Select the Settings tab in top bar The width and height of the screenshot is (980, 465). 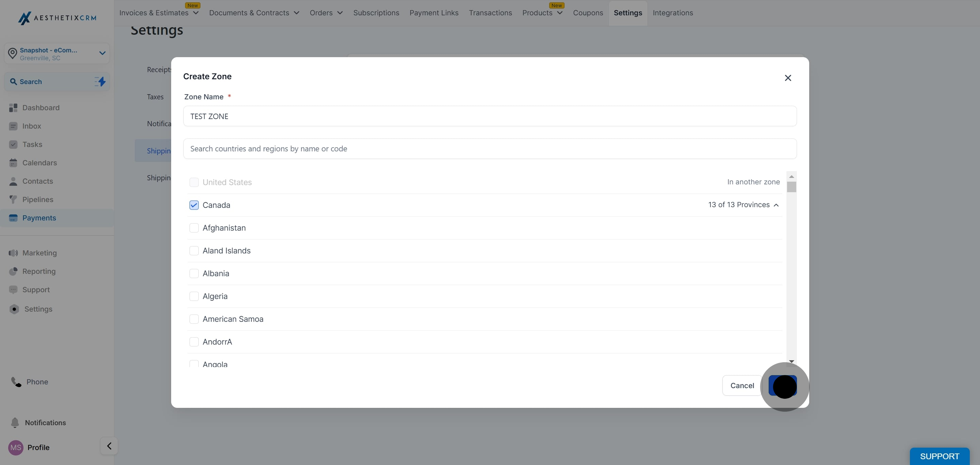click(628, 13)
